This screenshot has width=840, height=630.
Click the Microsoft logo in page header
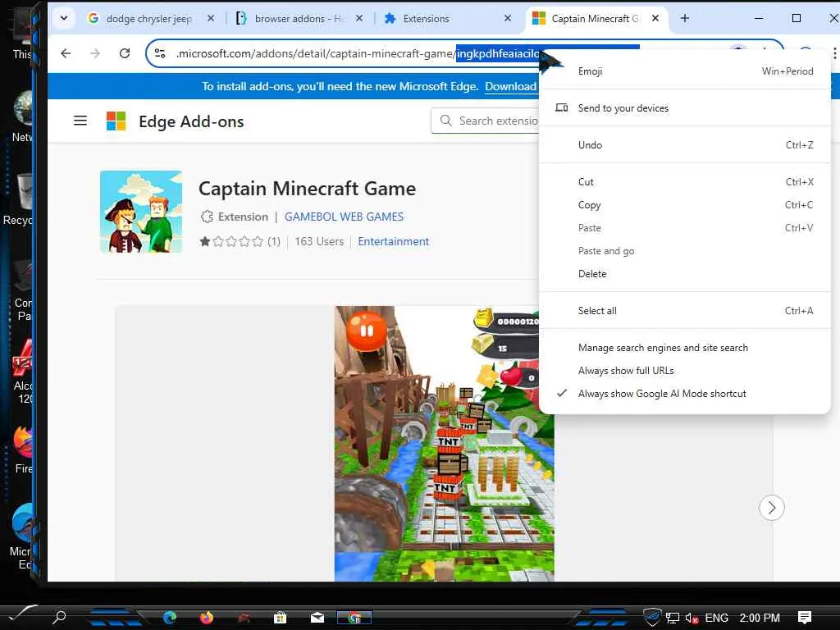116,121
